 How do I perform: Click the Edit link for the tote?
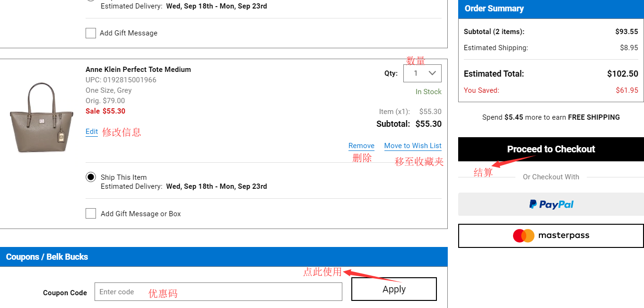click(92, 132)
